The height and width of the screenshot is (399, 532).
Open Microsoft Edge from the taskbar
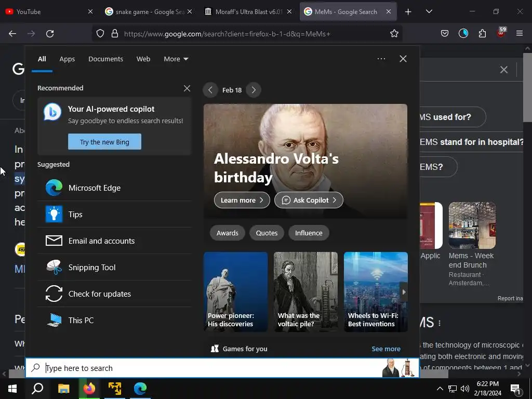[140, 389]
